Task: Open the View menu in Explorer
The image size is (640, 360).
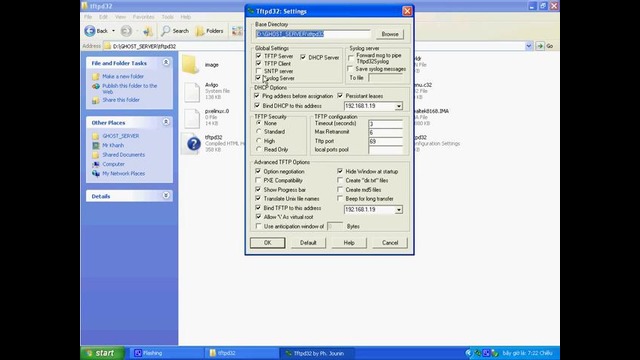Action: pos(120,17)
